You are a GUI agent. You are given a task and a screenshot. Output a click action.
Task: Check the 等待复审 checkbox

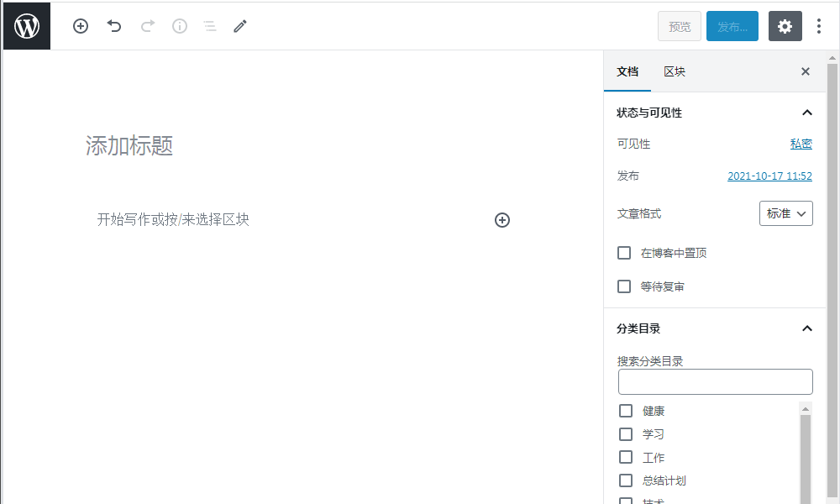pyautogui.click(x=624, y=286)
